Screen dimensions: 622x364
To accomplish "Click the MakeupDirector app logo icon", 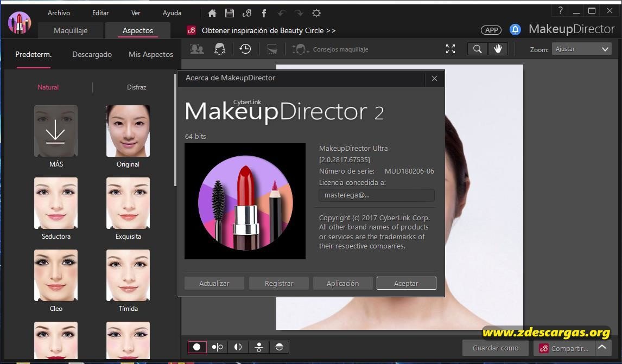I will coord(19,23).
